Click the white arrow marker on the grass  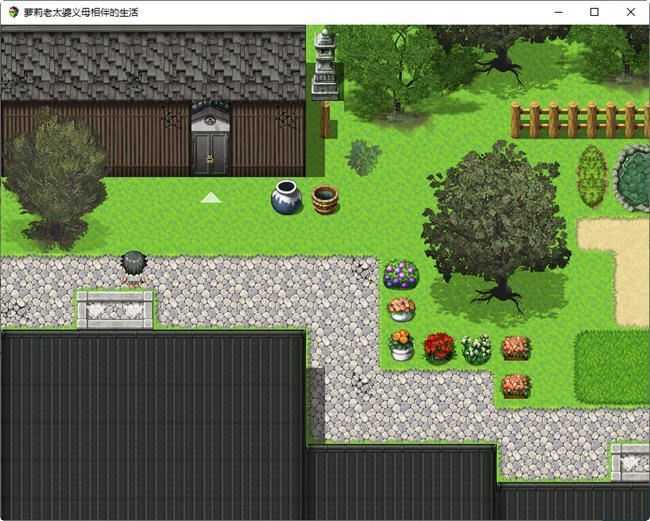pos(210,198)
